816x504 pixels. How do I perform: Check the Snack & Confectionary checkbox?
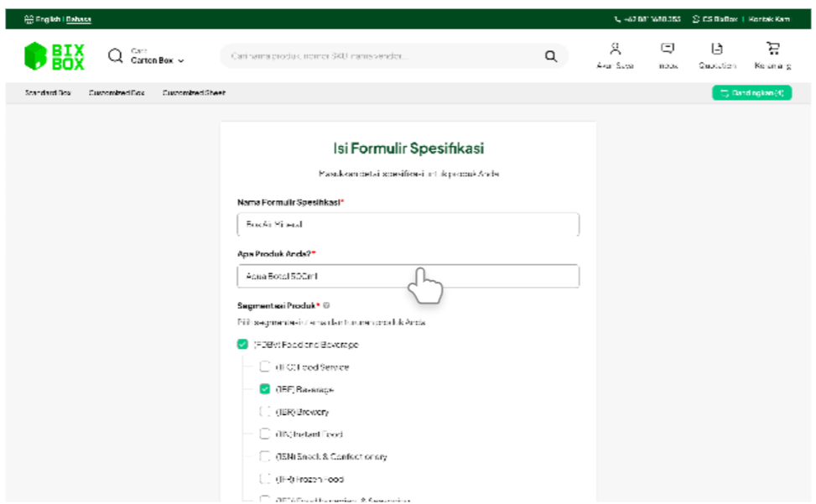click(265, 457)
